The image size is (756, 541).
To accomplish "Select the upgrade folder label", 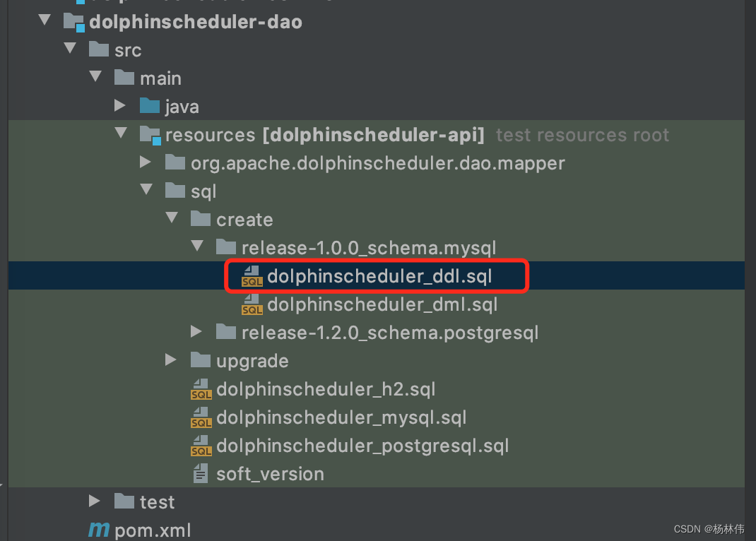I will [252, 362].
